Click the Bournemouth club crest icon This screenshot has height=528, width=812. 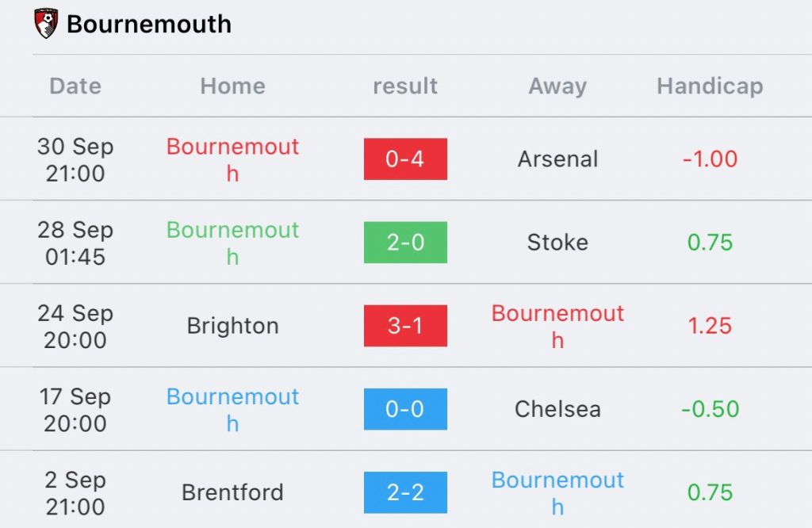pos(45,23)
